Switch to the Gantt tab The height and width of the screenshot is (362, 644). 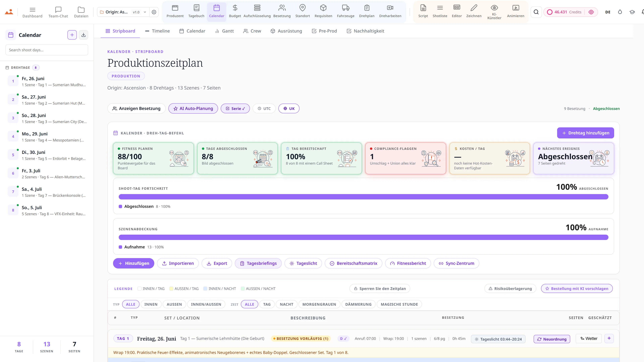225,31
